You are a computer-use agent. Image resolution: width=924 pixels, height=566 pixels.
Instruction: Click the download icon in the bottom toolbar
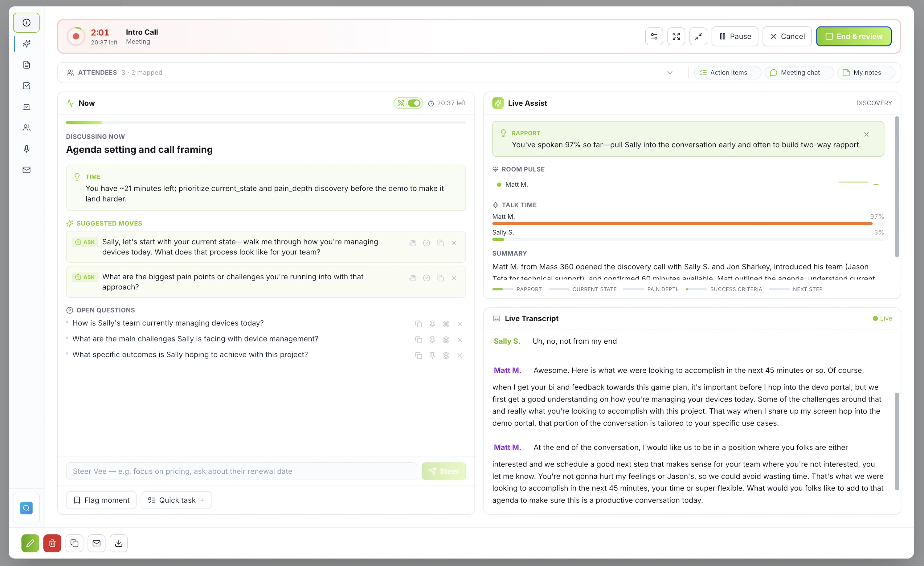118,543
